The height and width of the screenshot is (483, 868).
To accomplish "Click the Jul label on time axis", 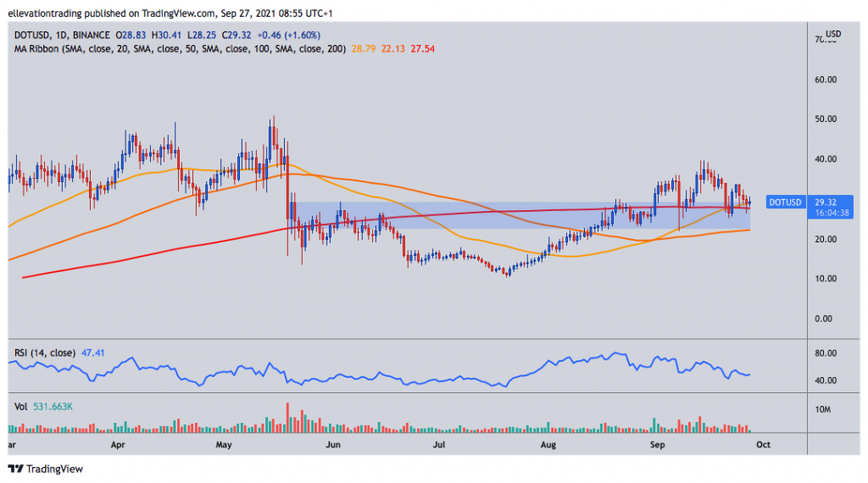I will click(438, 444).
